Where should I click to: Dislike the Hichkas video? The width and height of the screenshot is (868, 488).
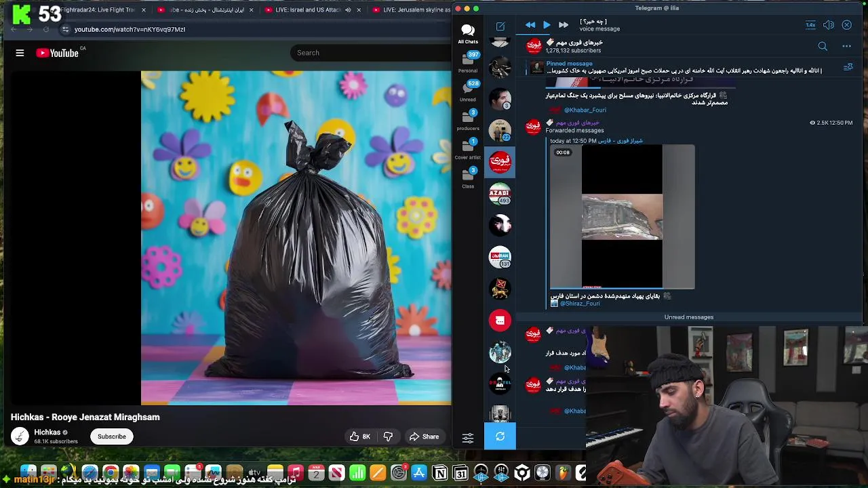point(388,436)
